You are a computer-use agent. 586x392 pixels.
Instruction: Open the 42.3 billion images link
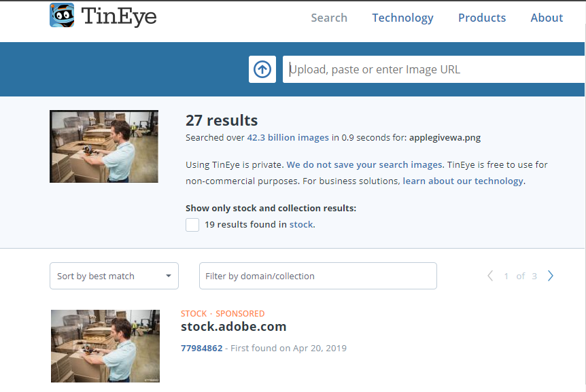288,137
